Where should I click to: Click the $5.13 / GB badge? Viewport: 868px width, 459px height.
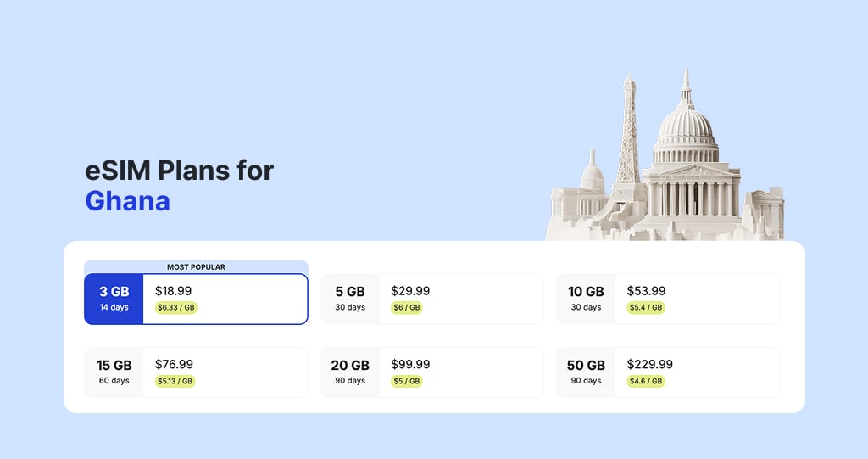point(176,381)
